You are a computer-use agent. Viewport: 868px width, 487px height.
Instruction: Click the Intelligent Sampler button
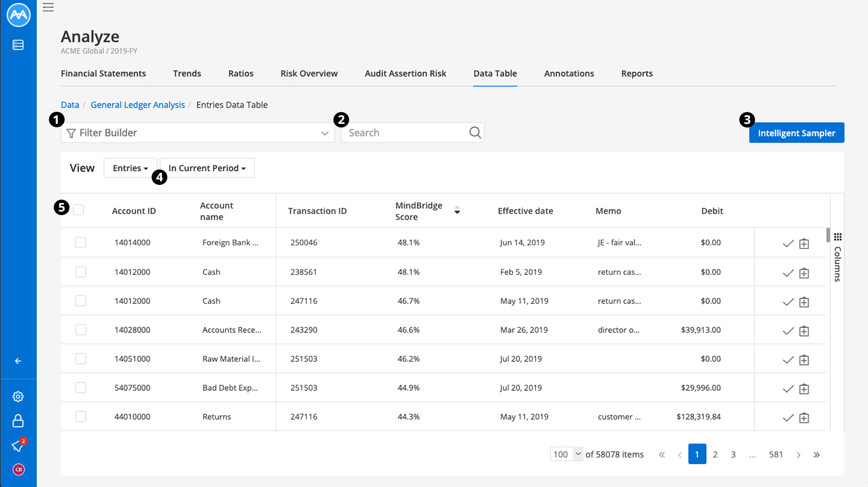(x=797, y=133)
